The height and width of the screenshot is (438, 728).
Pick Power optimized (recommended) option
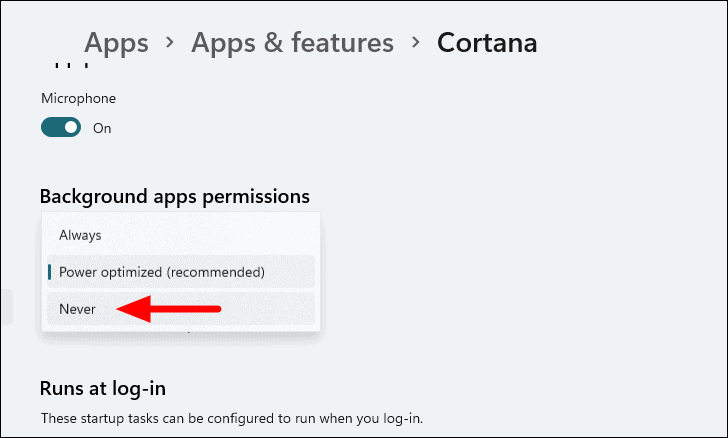click(x=181, y=272)
